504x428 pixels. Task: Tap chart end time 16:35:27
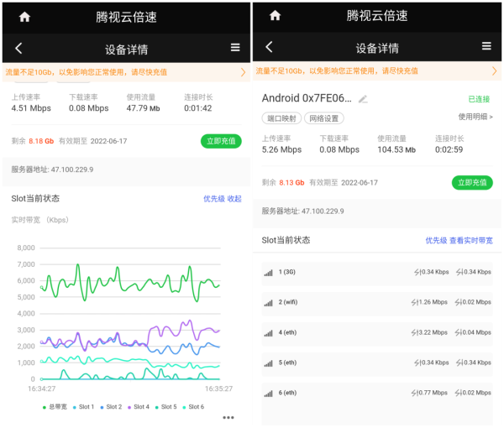tap(219, 389)
